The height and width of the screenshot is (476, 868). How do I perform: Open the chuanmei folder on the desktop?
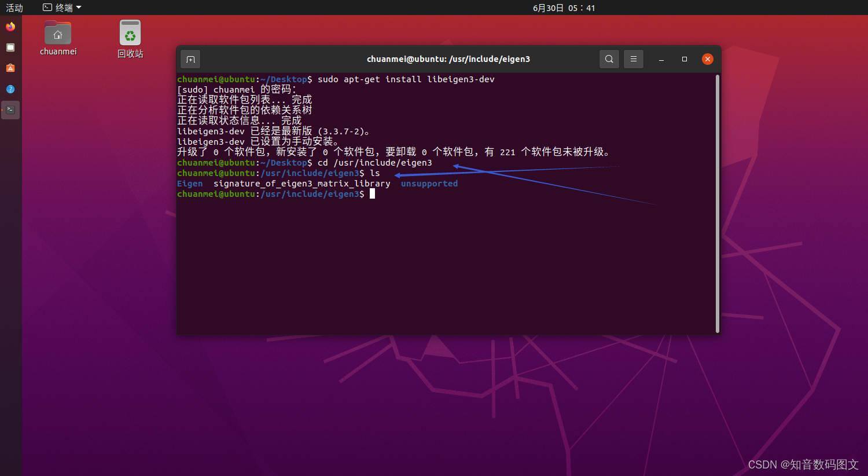(x=57, y=33)
